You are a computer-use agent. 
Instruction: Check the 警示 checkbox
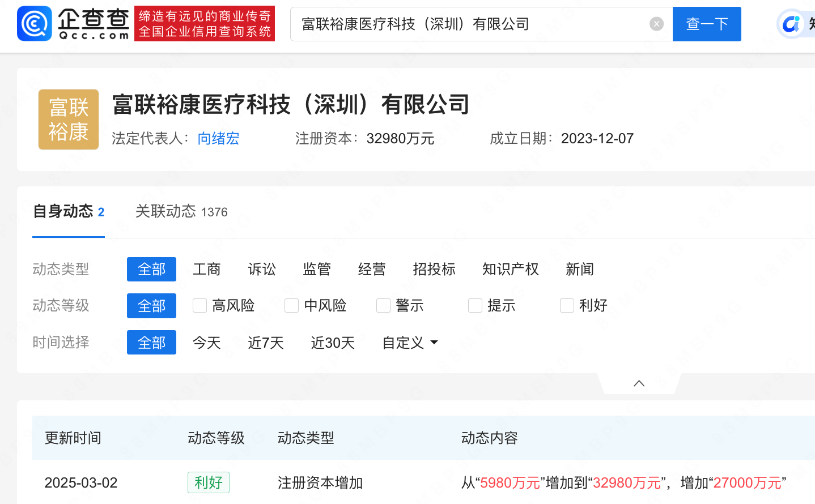coord(383,306)
